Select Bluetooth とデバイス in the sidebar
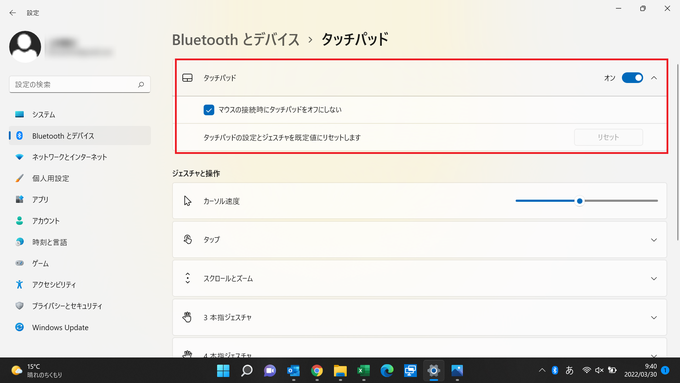Viewport: 680px width, 383px height. click(x=80, y=136)
